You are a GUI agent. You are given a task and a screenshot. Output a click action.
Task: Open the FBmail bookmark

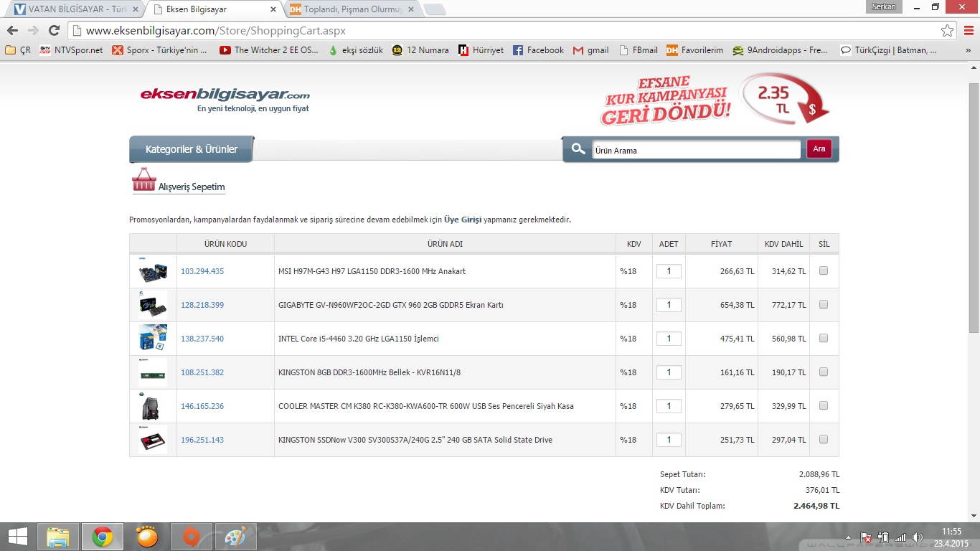tap(639, 50)
